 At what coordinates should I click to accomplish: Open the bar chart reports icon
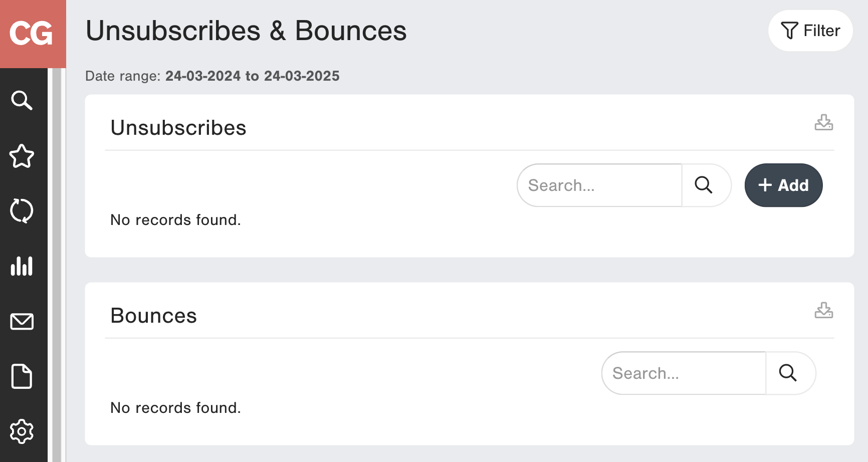pos(22,266)
